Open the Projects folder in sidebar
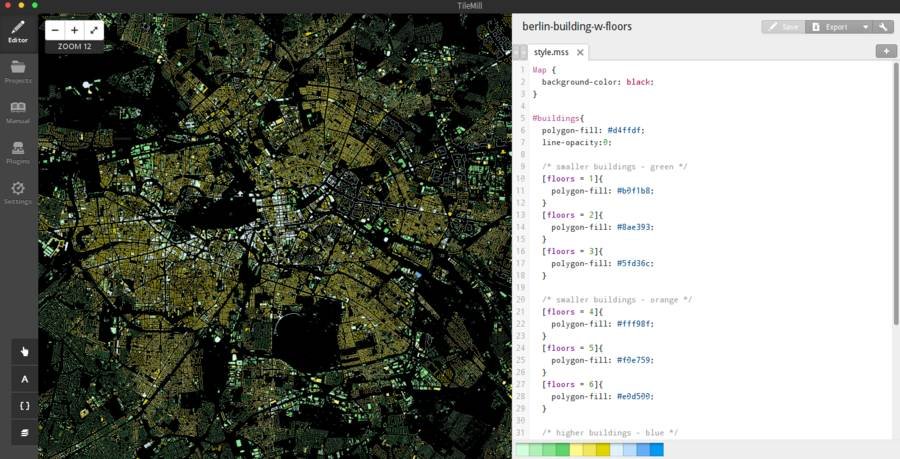 (18, 71)
